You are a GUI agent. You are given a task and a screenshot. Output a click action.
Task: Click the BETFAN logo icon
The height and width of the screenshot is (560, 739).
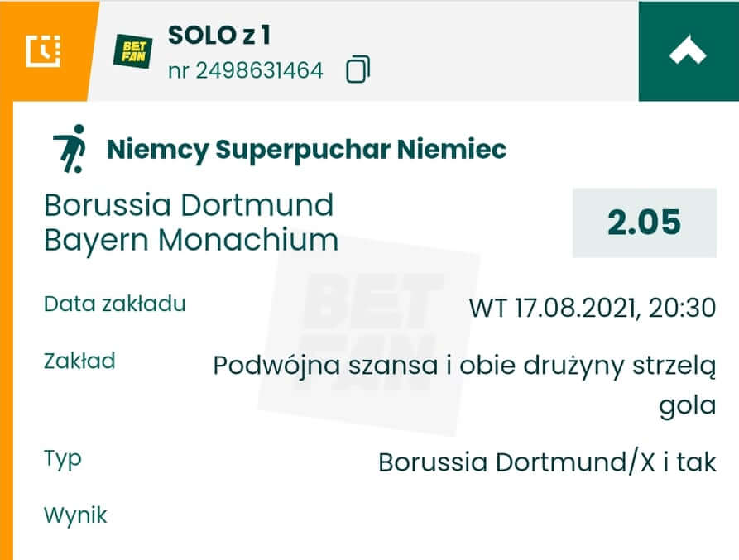132,51
